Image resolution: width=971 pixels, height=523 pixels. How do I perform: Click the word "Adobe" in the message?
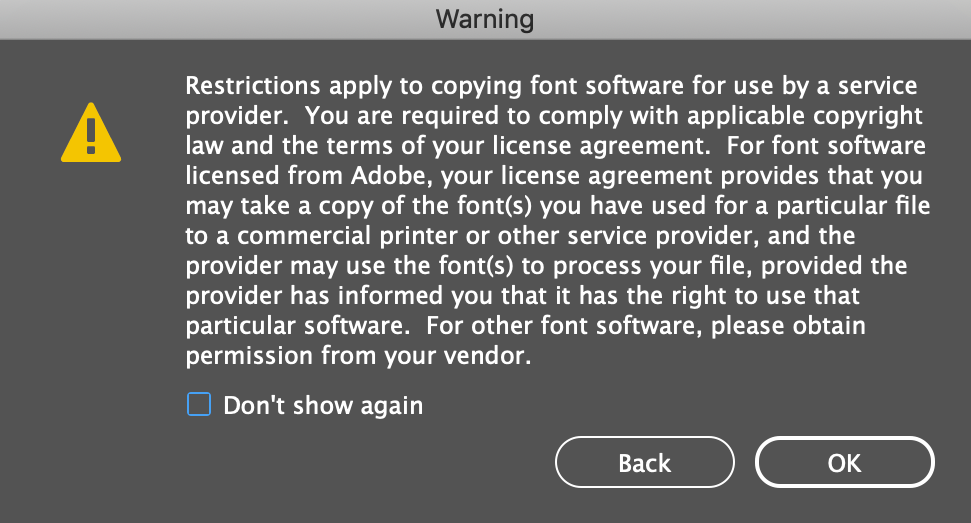pos(389,176)
